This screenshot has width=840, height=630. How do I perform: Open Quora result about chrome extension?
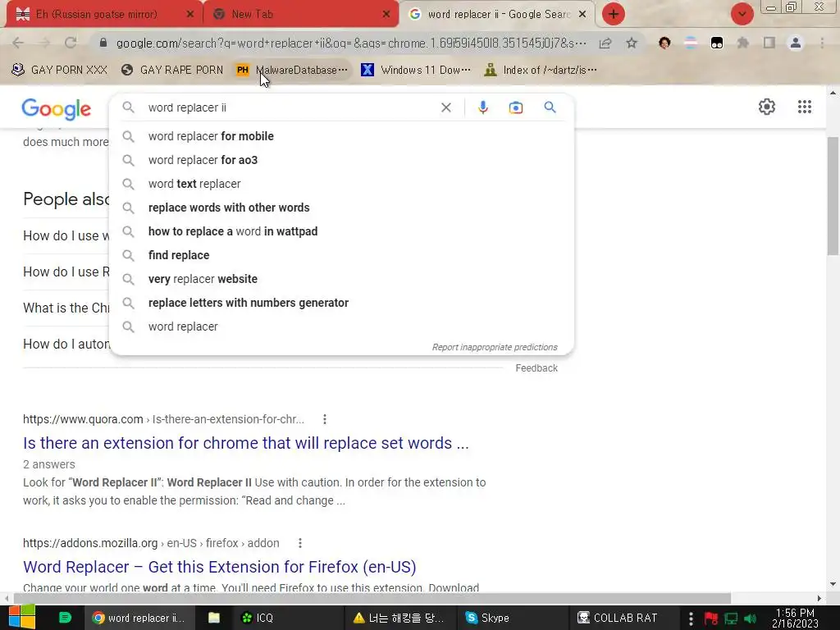246,443
